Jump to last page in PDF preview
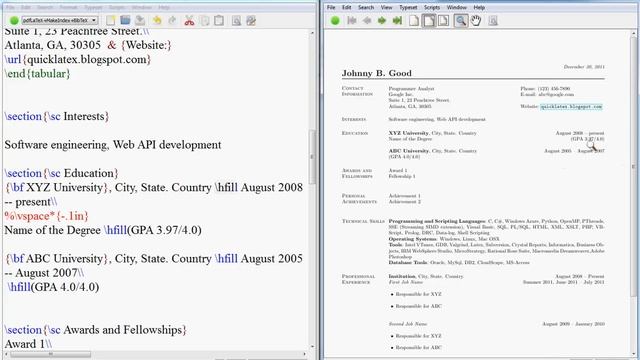The width and height of the screenshot is (640, 360). point(397,20)
